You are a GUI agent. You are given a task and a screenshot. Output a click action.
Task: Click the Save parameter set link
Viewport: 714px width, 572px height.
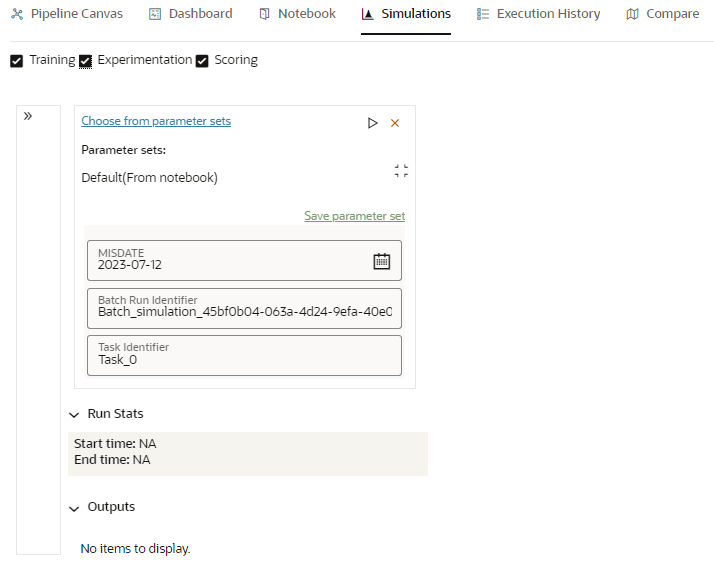(x=354, y=216)
